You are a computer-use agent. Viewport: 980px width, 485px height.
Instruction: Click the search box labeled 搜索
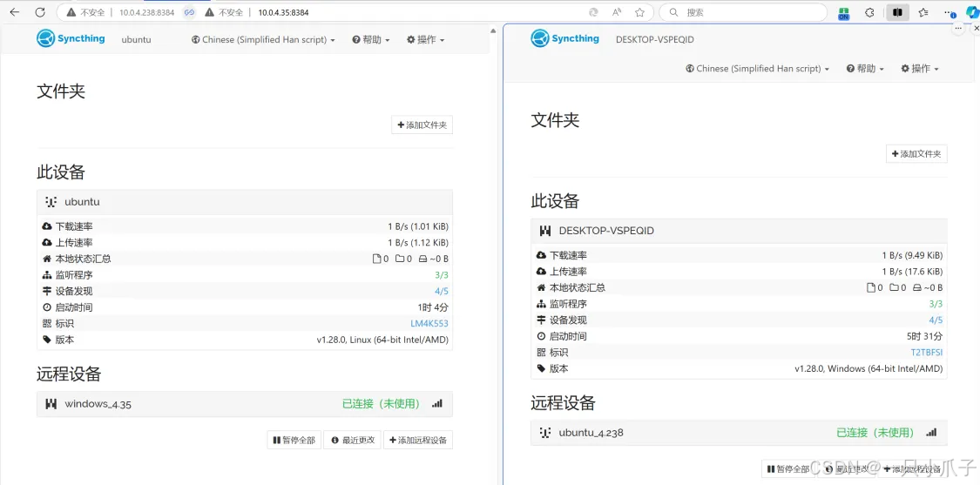tap(744, 12)
